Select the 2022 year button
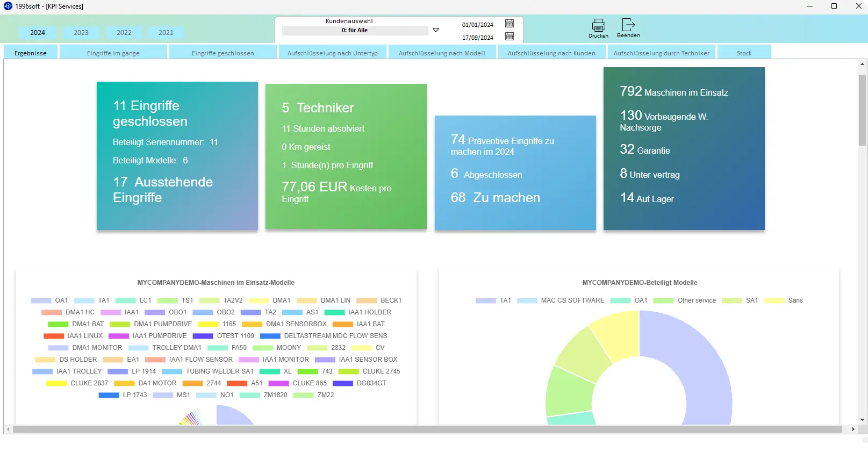The width and height of the screenshot is (868, 459). pyautogui.click(x=124, y=33)
